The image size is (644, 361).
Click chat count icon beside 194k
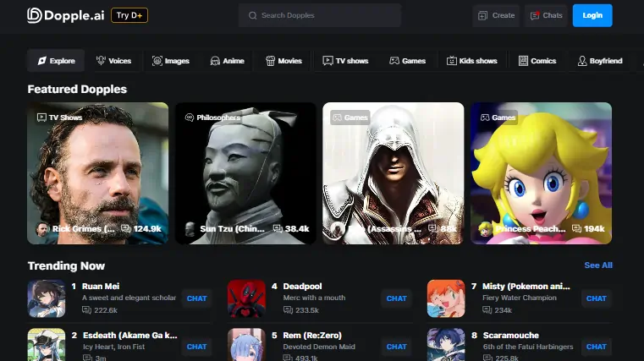pos(576,228)
